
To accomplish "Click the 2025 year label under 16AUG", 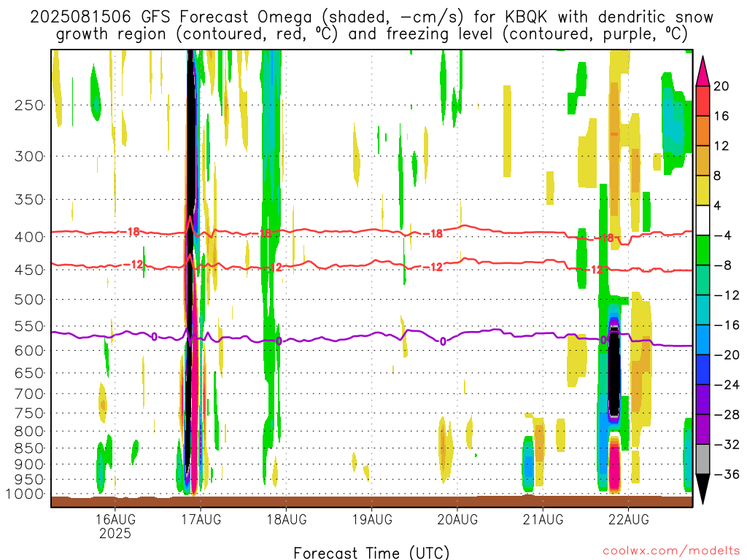I will pos(115,534).
